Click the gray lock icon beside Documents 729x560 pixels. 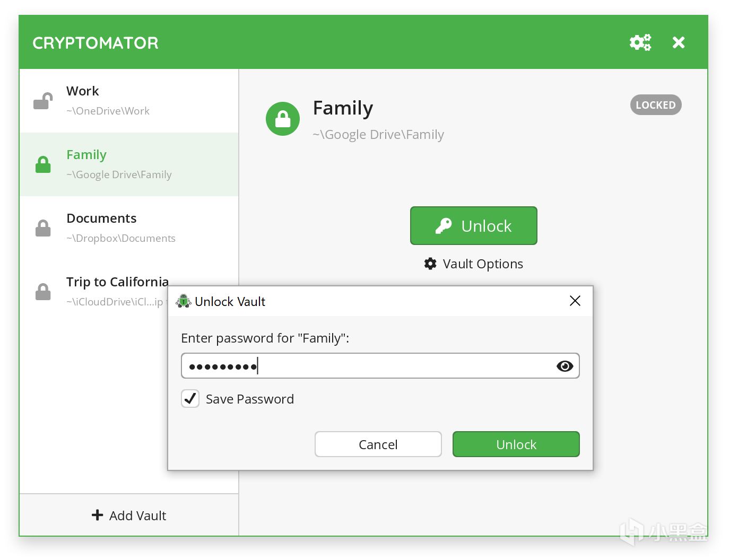(x=43, y=228)
